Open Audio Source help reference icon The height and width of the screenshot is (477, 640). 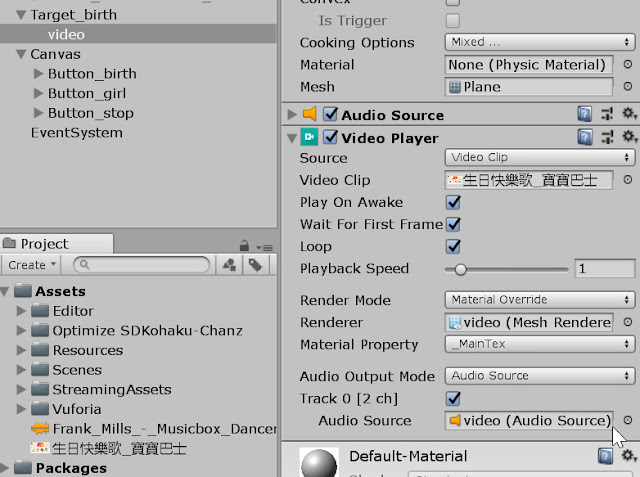coord(584,114)
